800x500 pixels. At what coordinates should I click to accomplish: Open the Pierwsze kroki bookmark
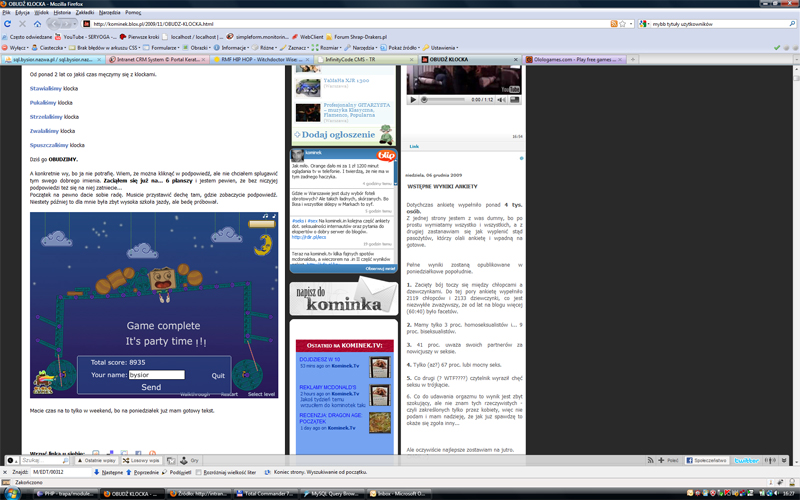(x=139, y=37)
